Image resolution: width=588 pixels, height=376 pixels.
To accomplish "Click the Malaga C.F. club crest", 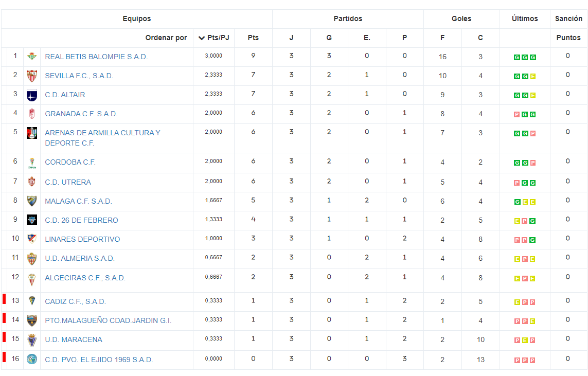I will 32,201.
